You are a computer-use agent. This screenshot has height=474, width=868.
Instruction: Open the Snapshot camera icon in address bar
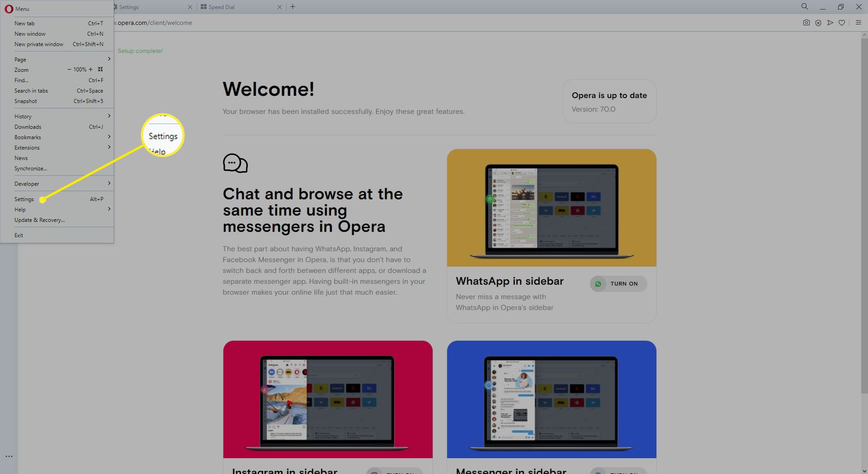806,23
